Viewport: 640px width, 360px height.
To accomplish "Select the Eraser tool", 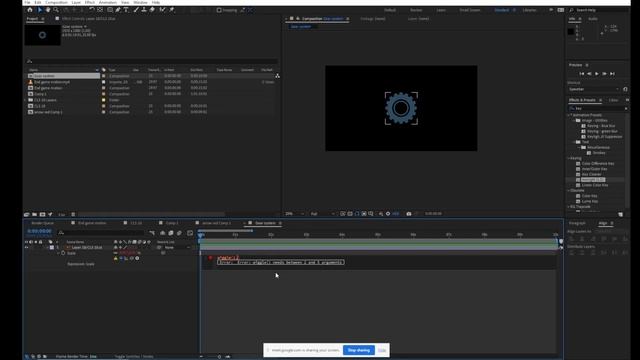I will point(152,10).
